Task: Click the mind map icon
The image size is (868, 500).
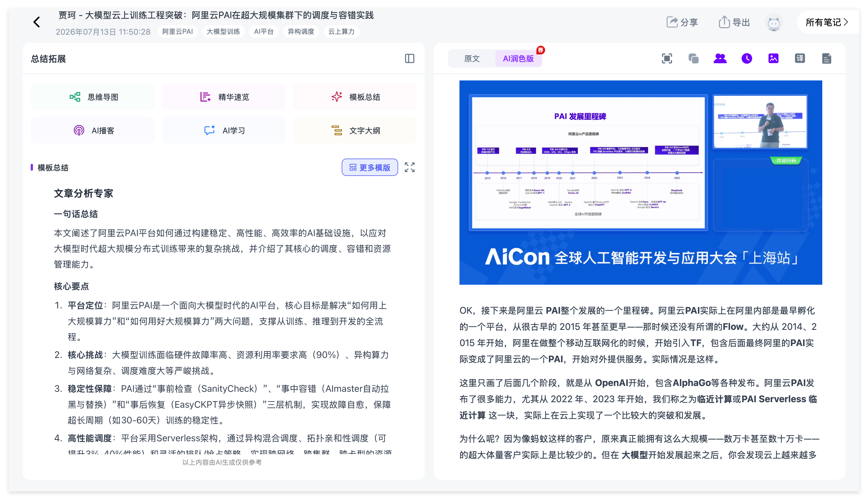Action: [x=75, y=97]
